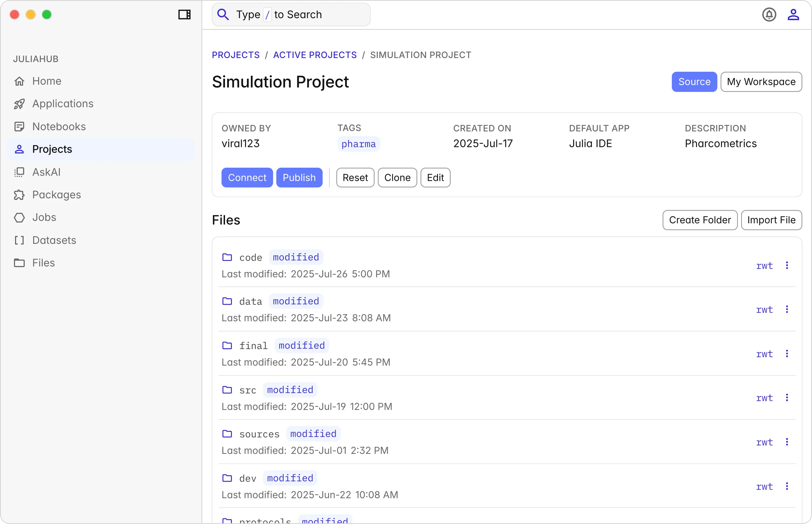Open the user account profile icon
This screenshot has width=812, height=524.
point(793,15)
